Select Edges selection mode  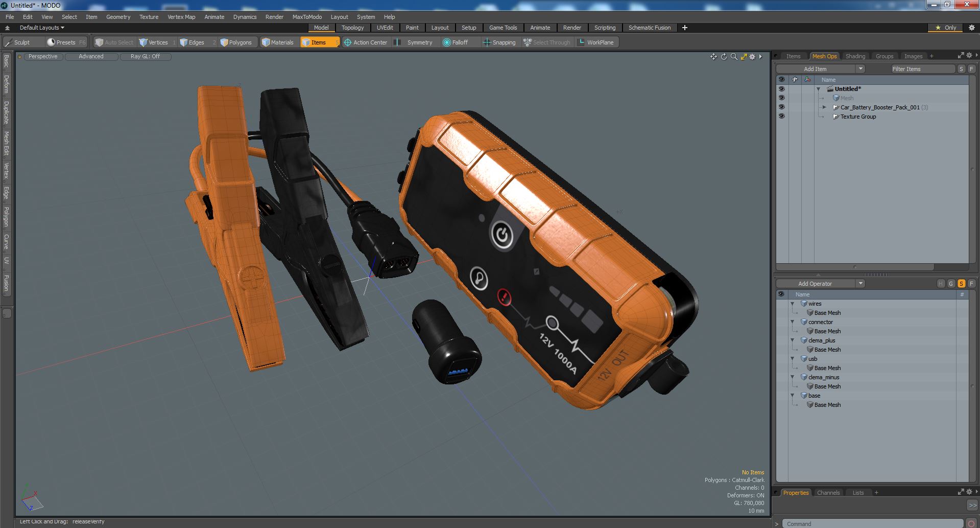[x=197, y=42]
